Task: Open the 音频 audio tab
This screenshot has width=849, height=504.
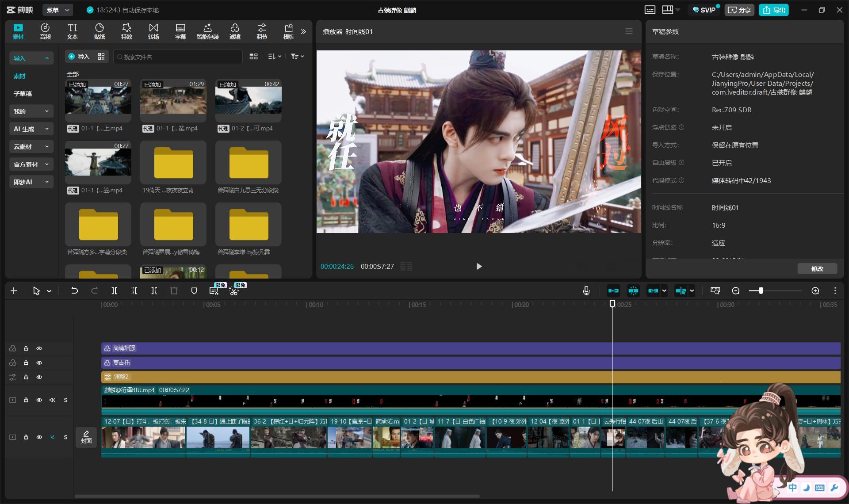Action: (45, 31)
